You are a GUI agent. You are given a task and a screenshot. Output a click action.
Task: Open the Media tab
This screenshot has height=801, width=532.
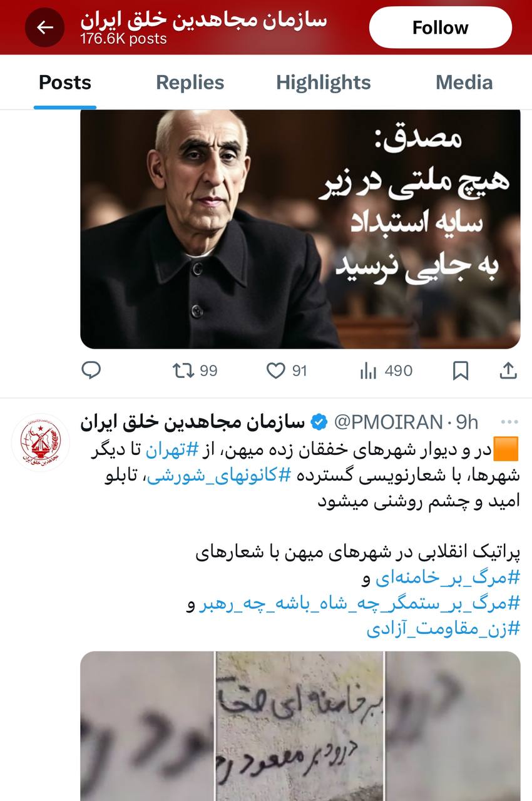coord(464,83)
